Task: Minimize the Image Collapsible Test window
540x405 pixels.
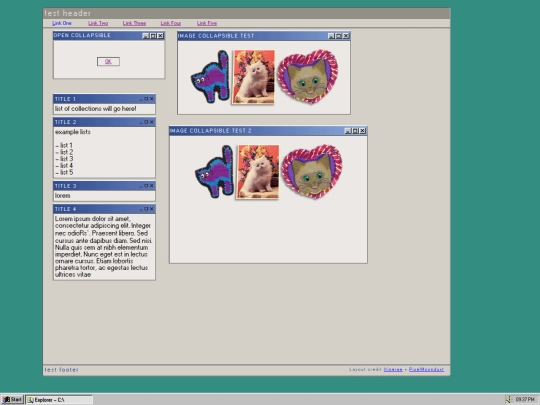Action: point(331,36)
